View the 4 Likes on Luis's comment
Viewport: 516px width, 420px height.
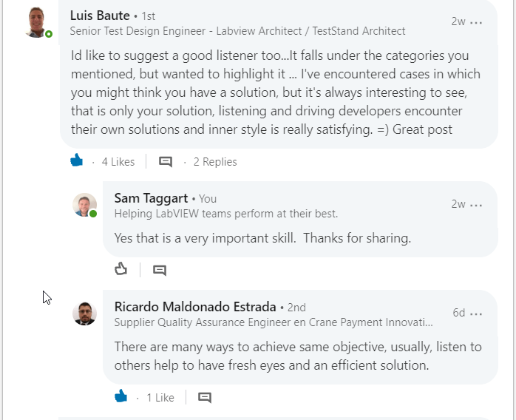coord(118,162)
